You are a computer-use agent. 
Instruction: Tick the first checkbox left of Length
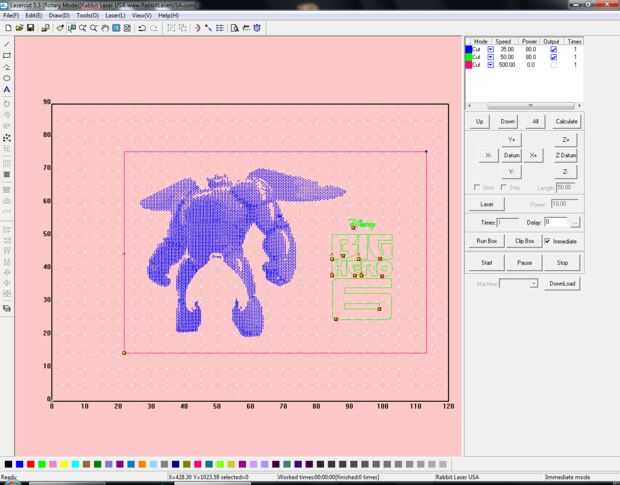[477, 187]
